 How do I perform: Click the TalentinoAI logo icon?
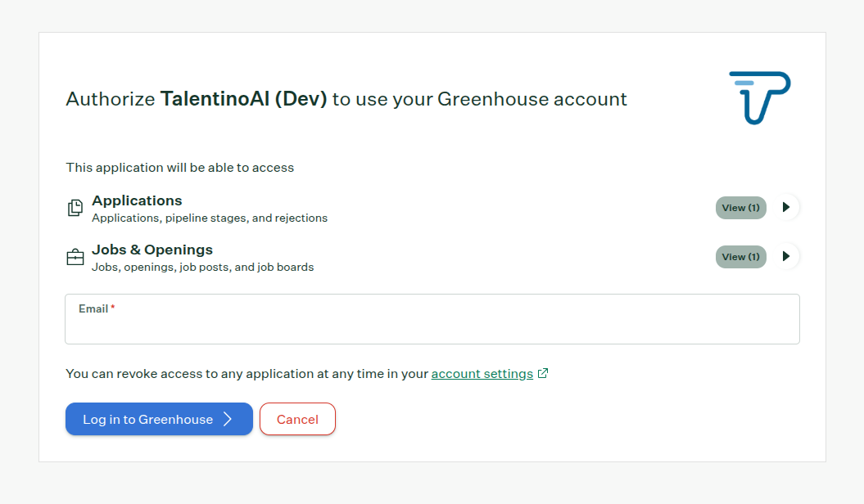tap(760, 98)
